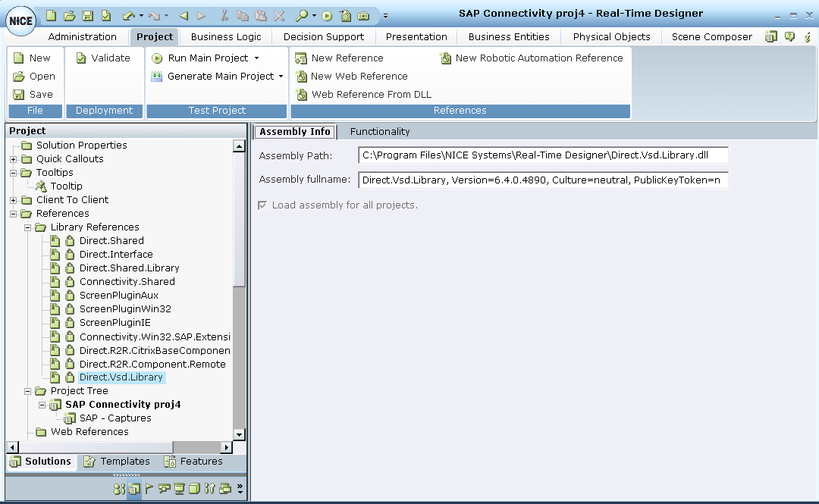Expand the Client To Client node
819x504 pixels.
[14, 200]
